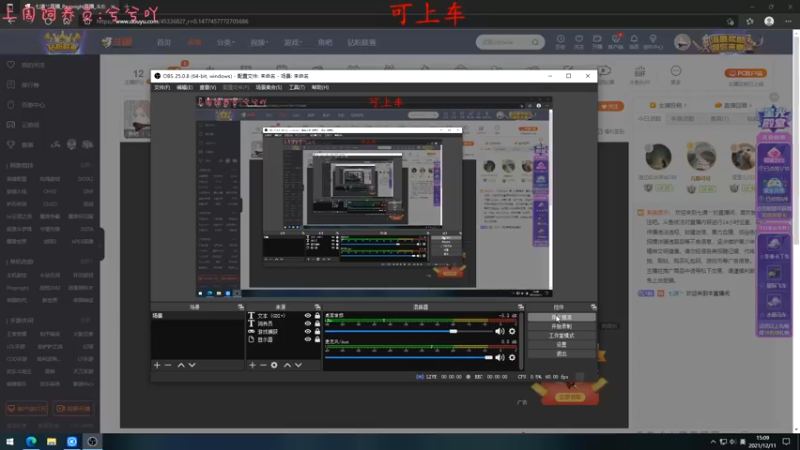Undock the 控件 Controls panel with its float icon
This screenshot has height=450, width=800.
[x=593, y=307]
